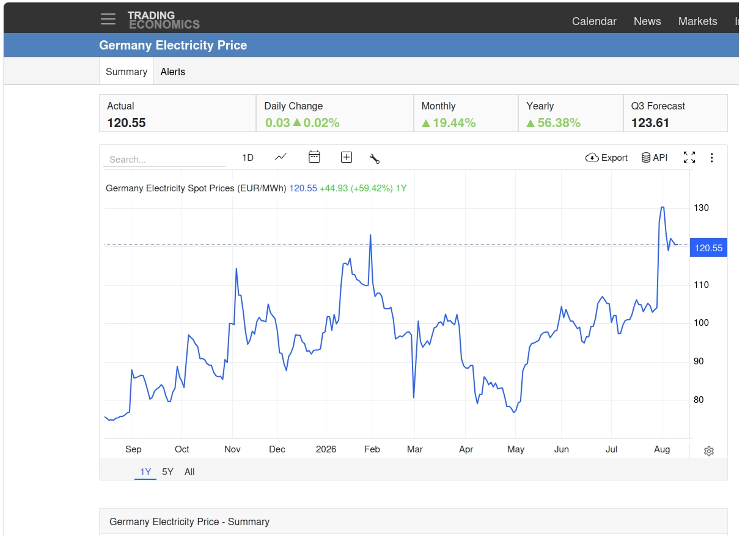The image size is (745, 560).
Task: Open the API data access button
Action: (655, 158)
